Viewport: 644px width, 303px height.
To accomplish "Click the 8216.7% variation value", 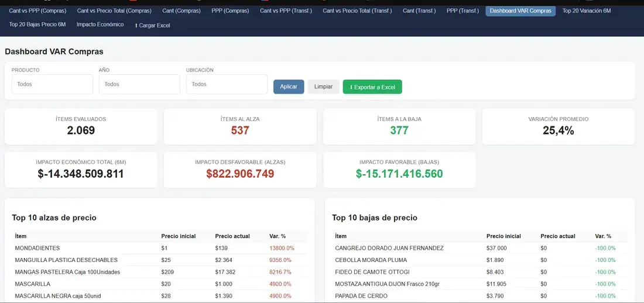I will click(280, 272).
